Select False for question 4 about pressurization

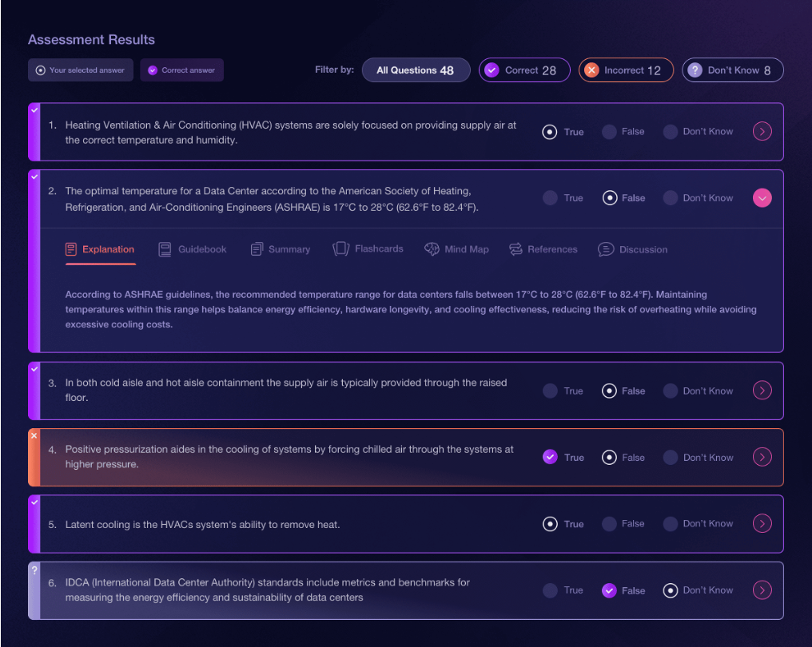[x=610, y=458]
